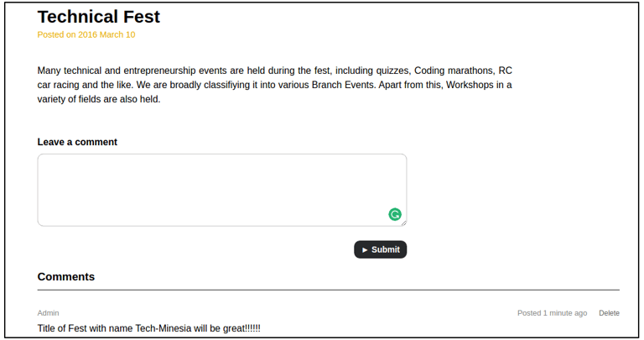Click the play arrow on Submit button
The height and width of the screenshot is (340, 644).
[x=365, y=249]
